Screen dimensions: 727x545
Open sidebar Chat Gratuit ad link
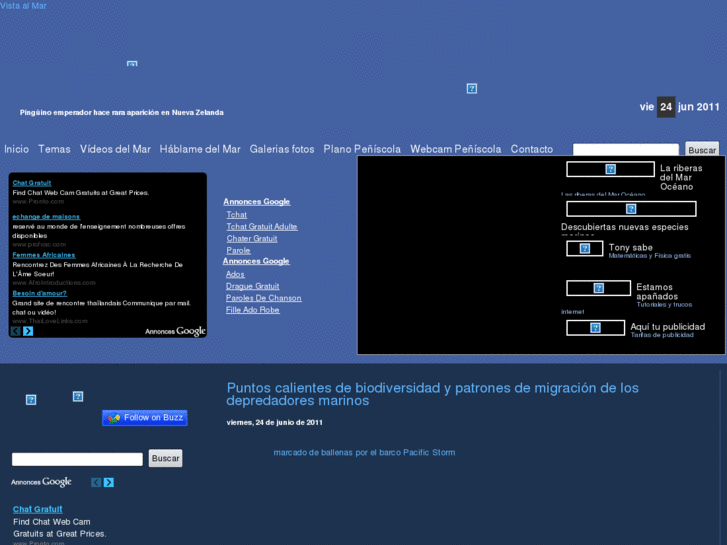tap(38, 509)
